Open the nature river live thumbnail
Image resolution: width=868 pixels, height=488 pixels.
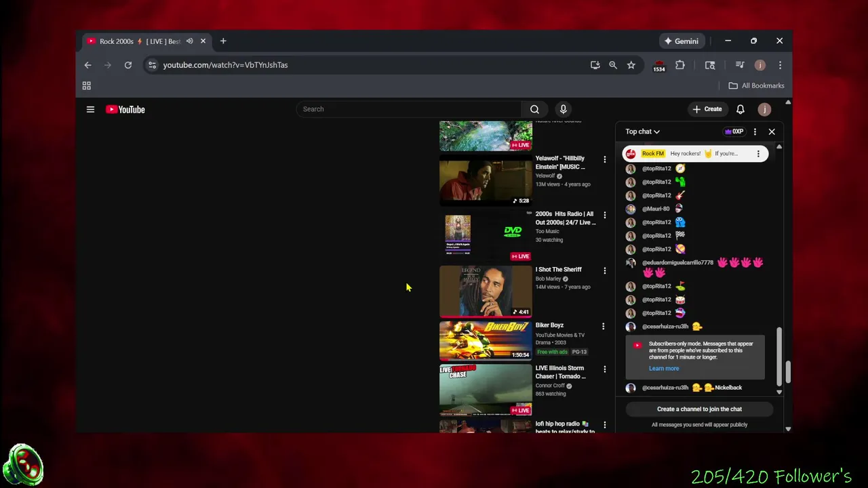[x=486, y=136]
